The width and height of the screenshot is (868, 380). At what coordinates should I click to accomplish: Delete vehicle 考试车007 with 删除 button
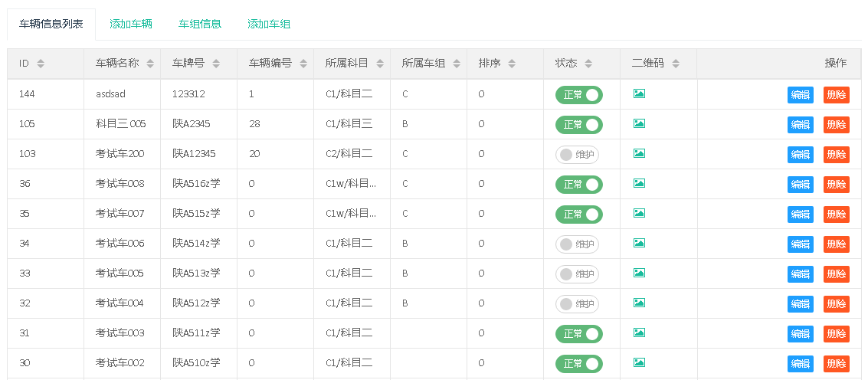(x=836, y=214)
